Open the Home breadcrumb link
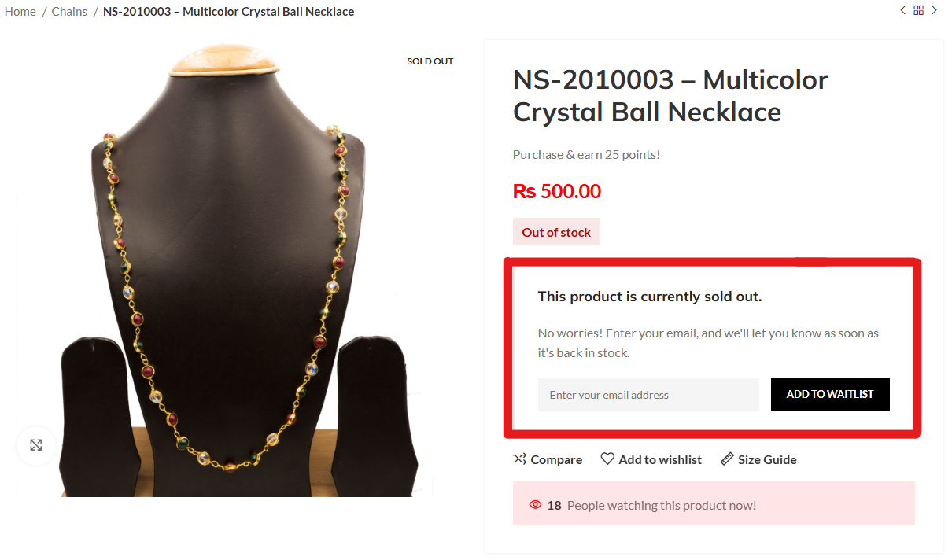The width and height of the screenshot is (952, 560). pos(20,12)
